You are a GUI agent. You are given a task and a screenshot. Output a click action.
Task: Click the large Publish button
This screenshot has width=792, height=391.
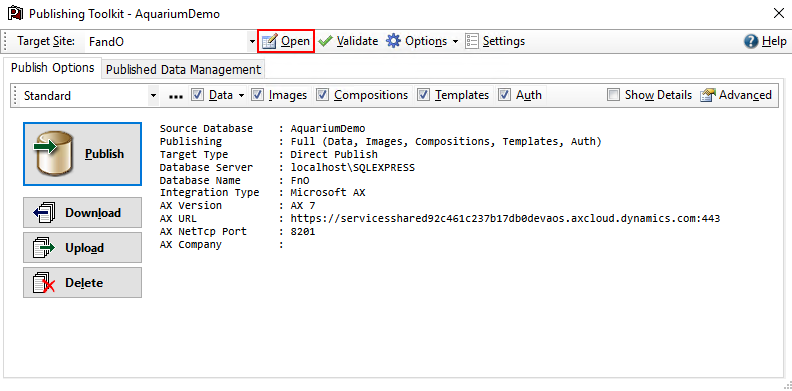click(x=82, y=154)
